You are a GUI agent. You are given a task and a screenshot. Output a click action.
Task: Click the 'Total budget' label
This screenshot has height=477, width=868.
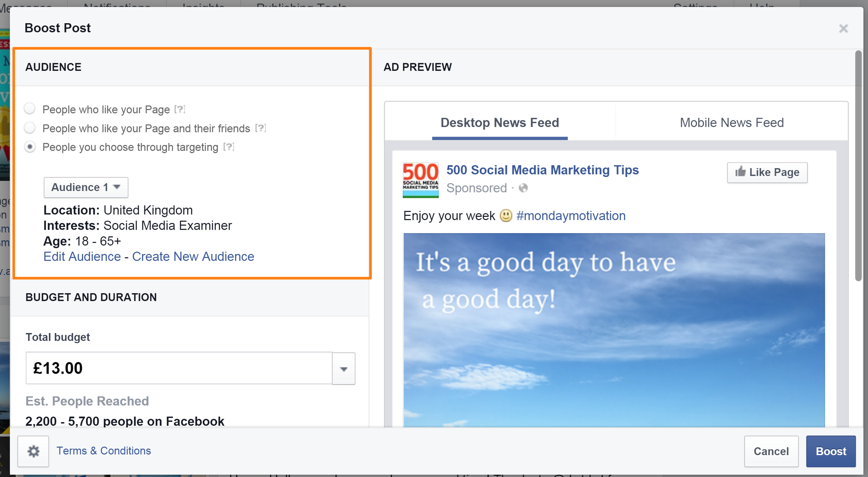pyautogui.click(x=58, y=337)
